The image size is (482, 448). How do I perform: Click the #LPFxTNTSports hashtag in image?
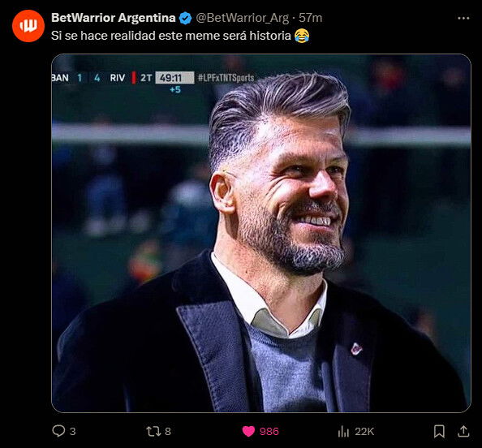[x=226, y=78]
